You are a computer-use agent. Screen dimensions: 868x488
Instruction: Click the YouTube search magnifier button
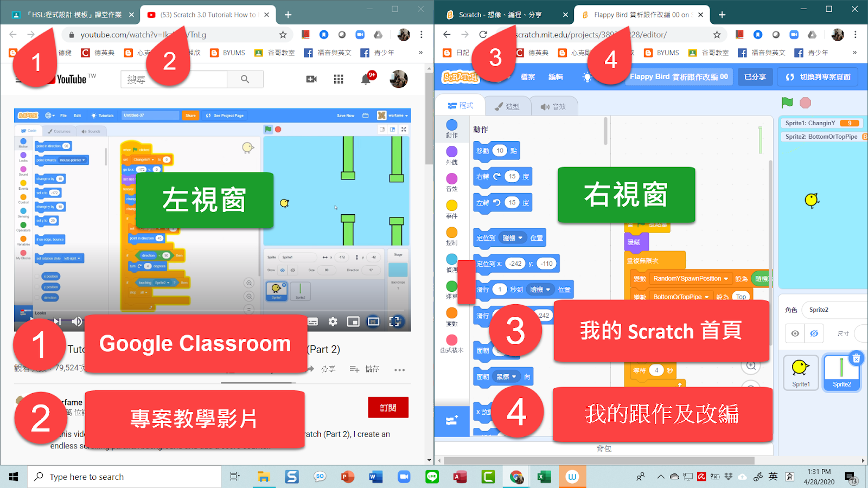(245, 79)
